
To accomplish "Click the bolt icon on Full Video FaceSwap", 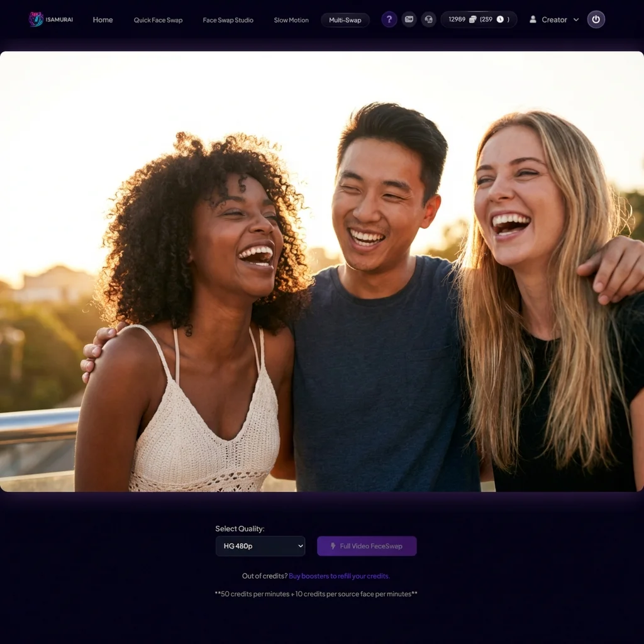I will tap(333, 546).
